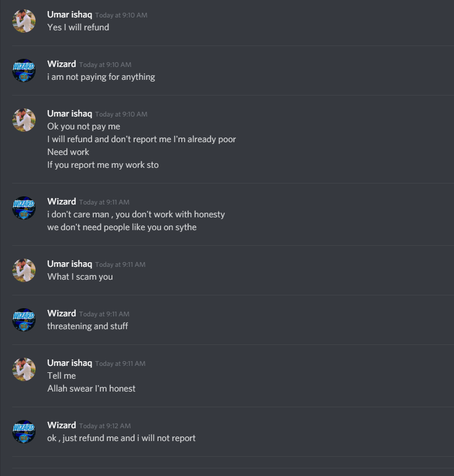Open Umar ishaq avatar on 'Yes I will refund'
This screenshot has height=476, width=454.
24,21
